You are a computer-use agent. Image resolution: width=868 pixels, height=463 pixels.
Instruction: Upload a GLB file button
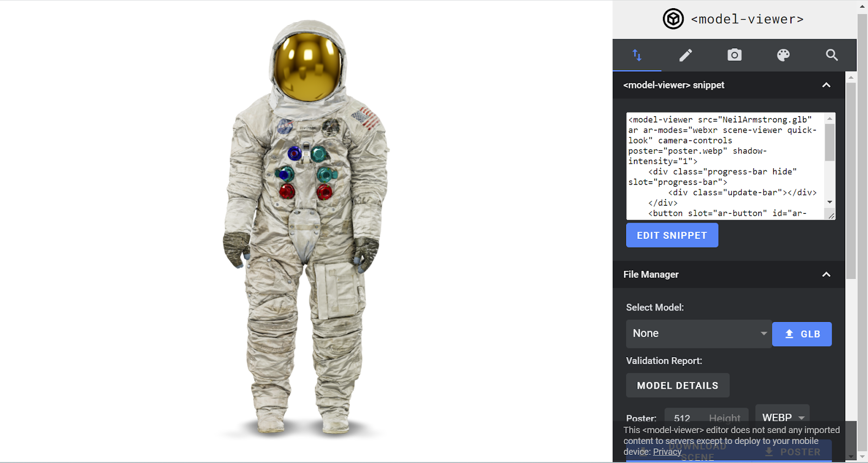(802, 334)
